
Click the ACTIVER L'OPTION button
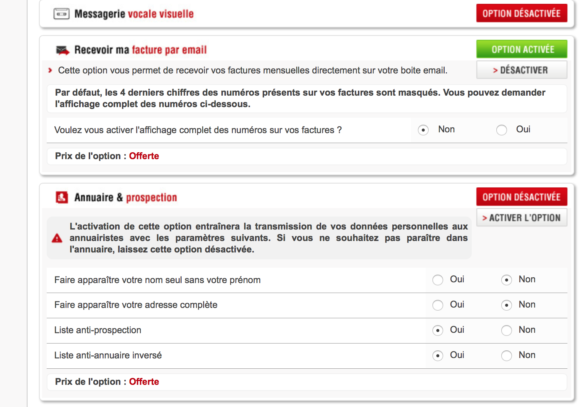pyautogui.click(x=522, y=217)
